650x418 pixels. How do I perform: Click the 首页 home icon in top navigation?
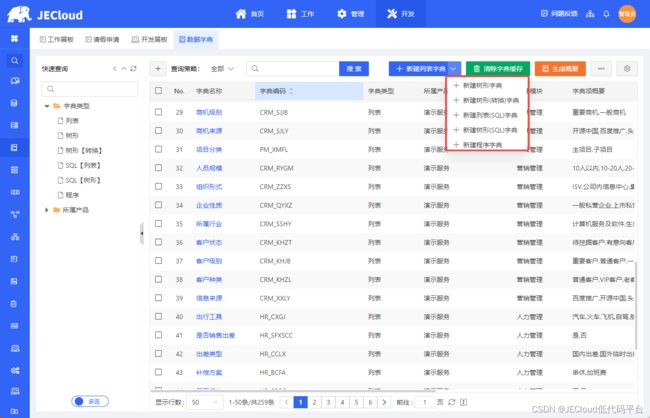coord(242,14)
